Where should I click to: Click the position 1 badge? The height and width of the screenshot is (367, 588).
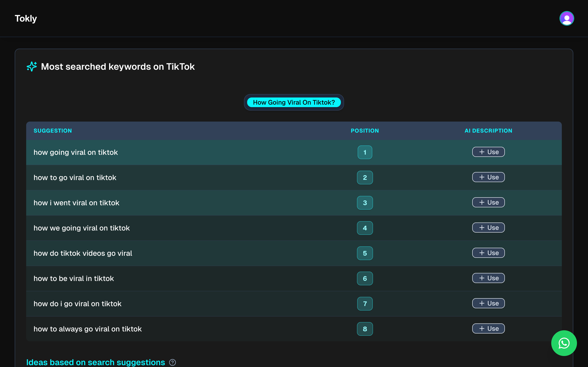point(365,153)
